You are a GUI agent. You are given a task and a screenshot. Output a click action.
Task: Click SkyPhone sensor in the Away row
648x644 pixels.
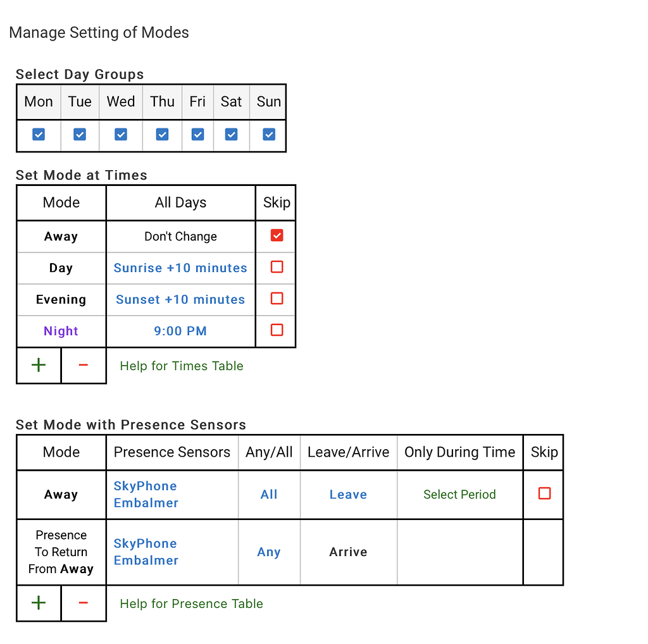click(x=145, y=486)
